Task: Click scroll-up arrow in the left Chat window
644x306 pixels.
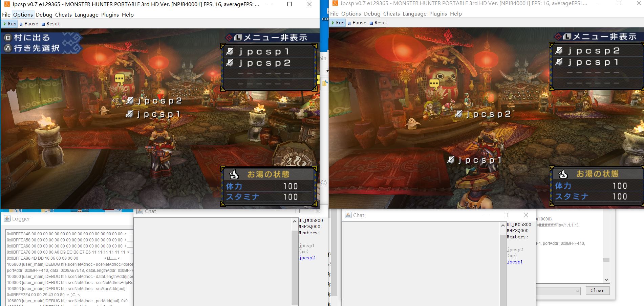Action: pos(295,221)
